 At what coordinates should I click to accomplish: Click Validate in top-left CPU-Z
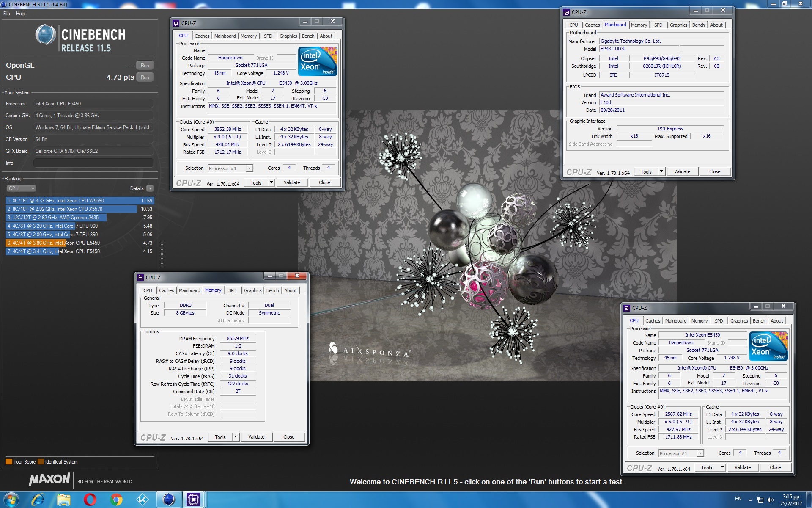(292, 182)
